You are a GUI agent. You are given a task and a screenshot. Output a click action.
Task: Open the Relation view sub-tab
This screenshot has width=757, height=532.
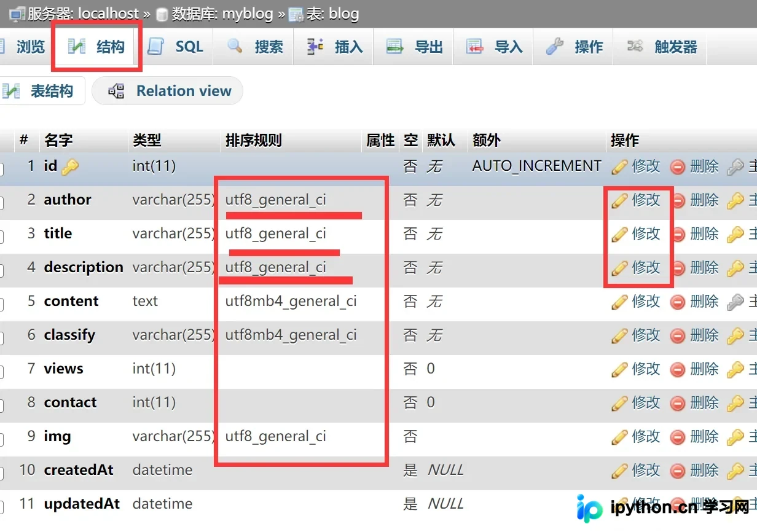pos(167,91)
